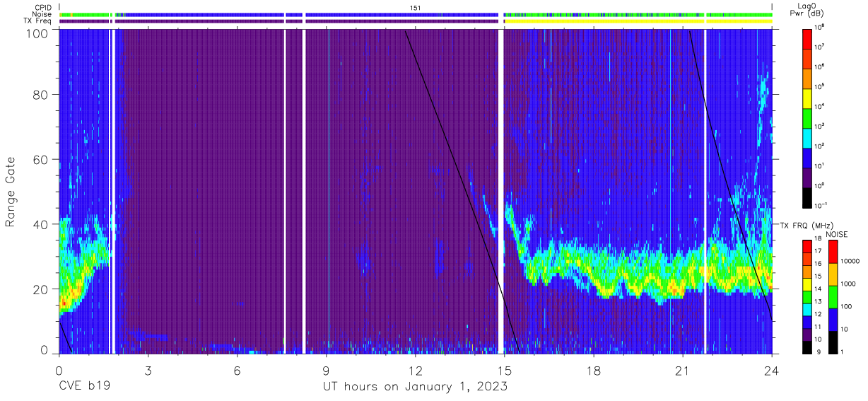868x401 pixels.
Task: Click the 'TX Freq' row label
Action: click(x=37, y=21)
